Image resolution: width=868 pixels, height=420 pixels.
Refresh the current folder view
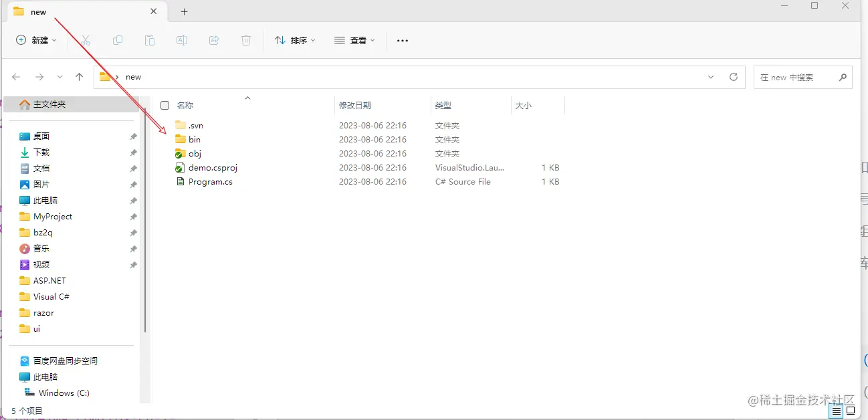click(734, 77)
